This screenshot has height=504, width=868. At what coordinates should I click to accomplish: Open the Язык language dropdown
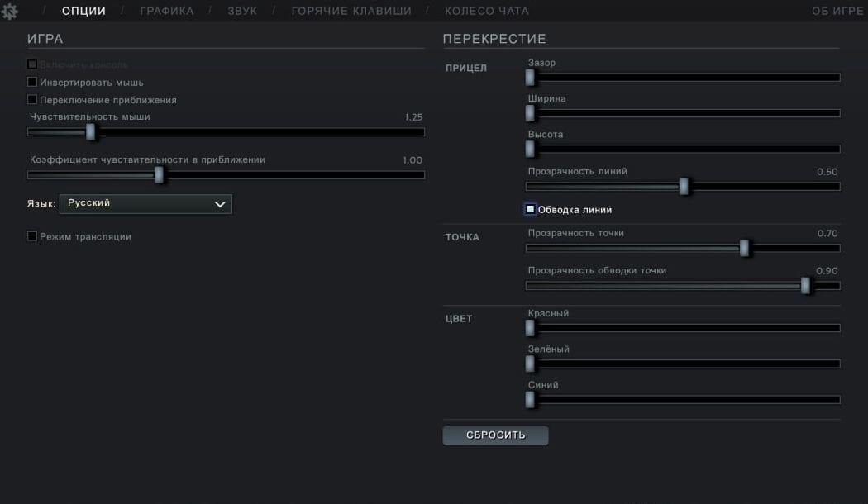(145, 203)
